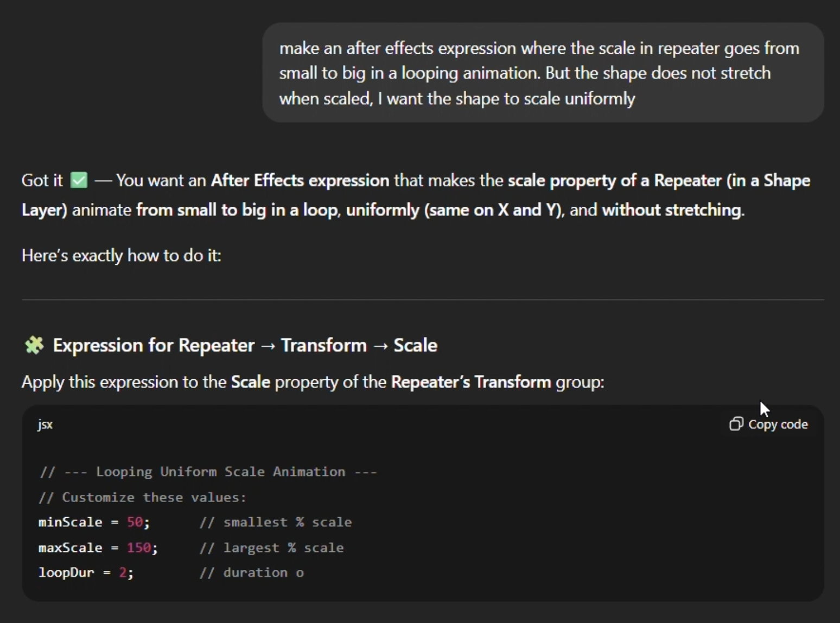The image size is (840, 623).
Task: Click the jsx language label
Action: tap(45, 424)
